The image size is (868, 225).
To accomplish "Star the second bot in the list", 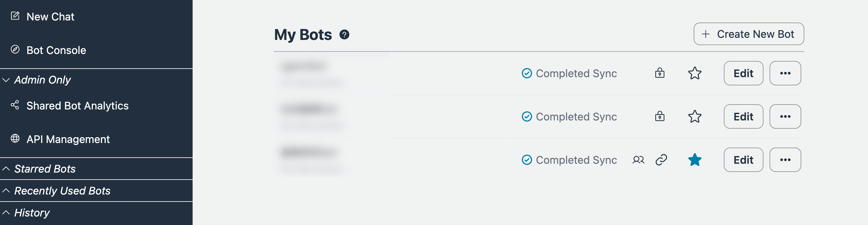I will point(695,116).
